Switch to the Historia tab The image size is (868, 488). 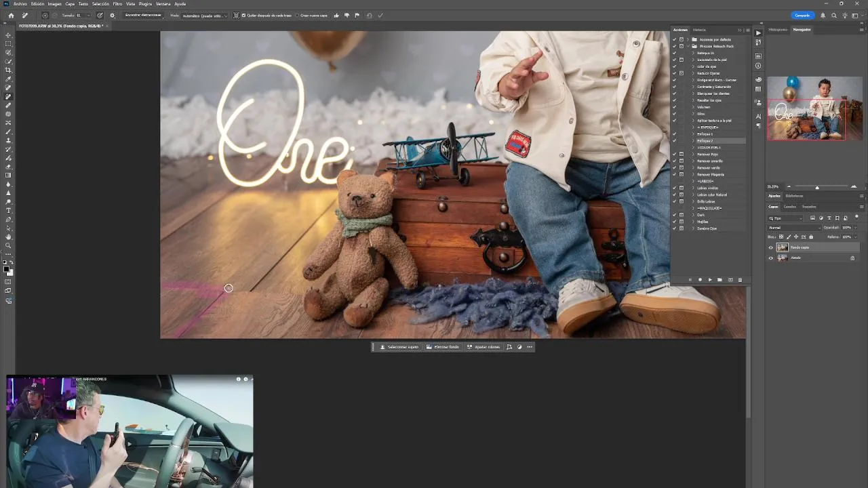point(699,30)
